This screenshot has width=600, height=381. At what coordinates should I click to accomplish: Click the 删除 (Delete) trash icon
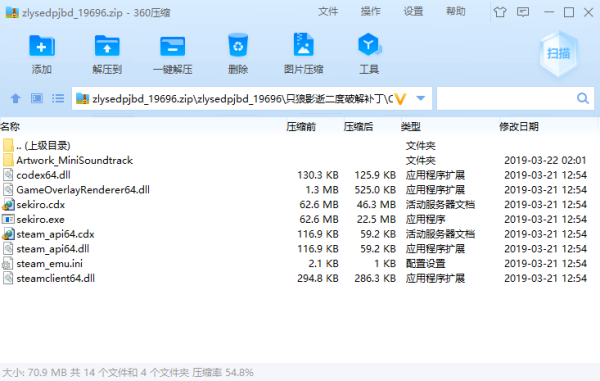click(x=238, y=46)
